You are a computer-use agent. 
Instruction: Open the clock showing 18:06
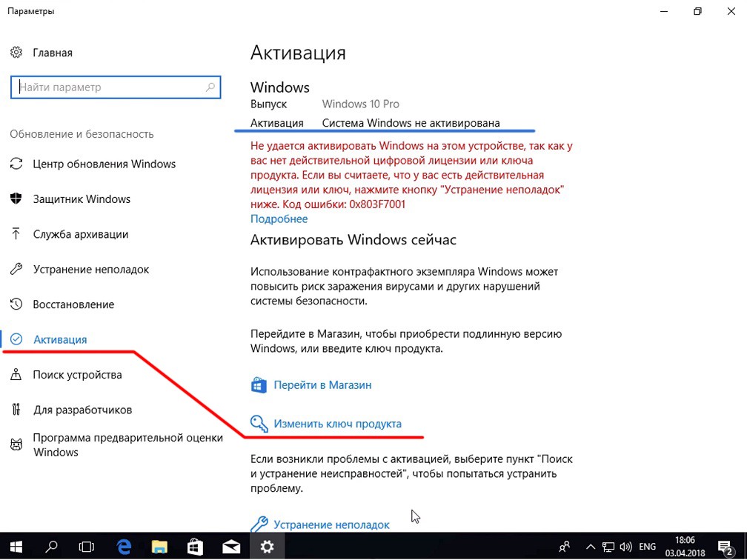[x=685, y=546]
